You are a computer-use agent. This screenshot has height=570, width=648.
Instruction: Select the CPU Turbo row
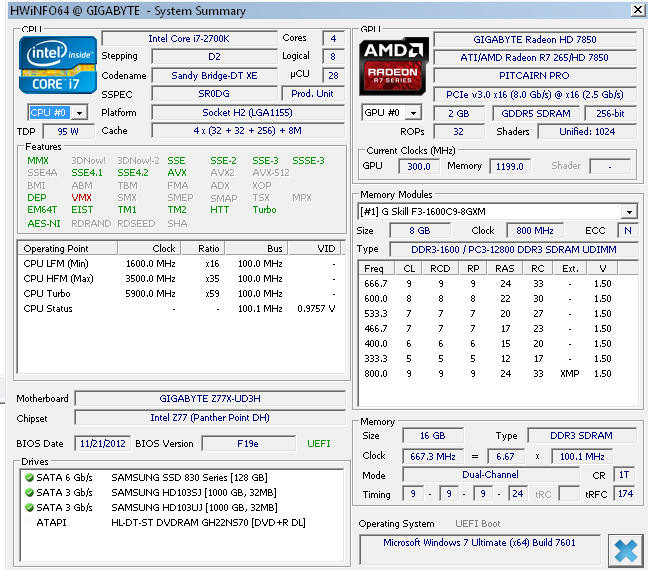point(180,293)
